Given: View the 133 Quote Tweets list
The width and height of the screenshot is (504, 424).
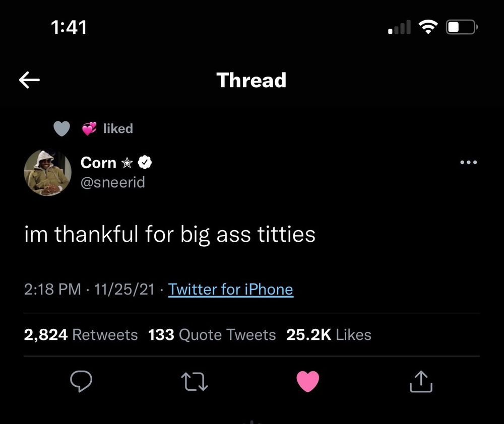Looking at the screenshot, I should click(x=212, y=334).
